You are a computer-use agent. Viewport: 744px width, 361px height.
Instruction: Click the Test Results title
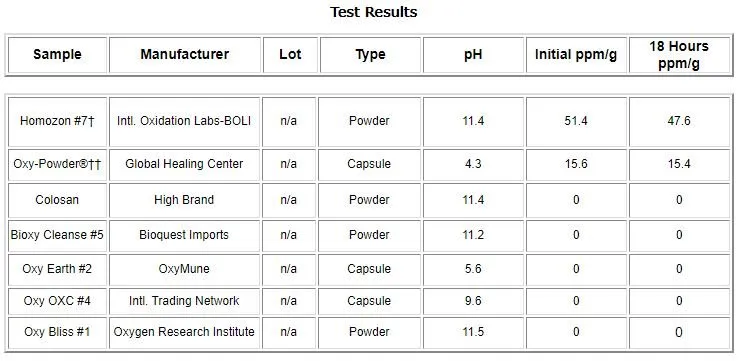pos(373,12)
